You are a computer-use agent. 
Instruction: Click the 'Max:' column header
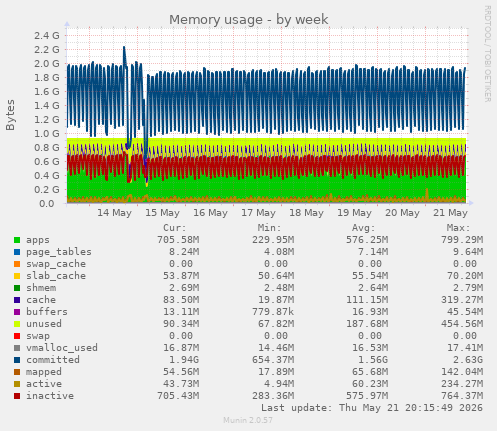coord(458,228)
